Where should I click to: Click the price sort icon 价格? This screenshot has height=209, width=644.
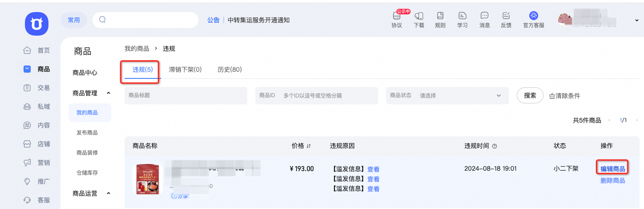[309, 146]
